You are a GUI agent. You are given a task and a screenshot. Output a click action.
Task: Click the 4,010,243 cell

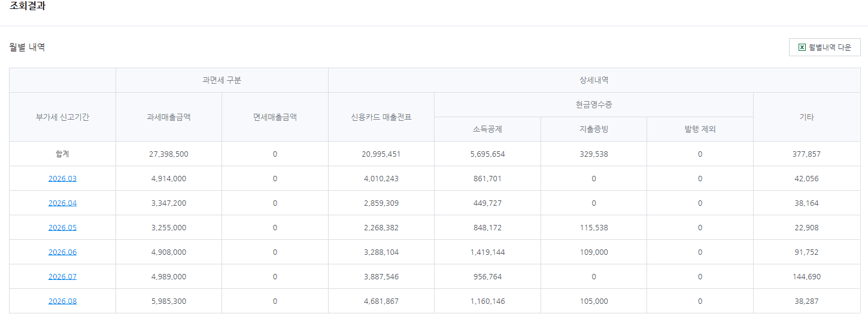click(x=381, y=178)
